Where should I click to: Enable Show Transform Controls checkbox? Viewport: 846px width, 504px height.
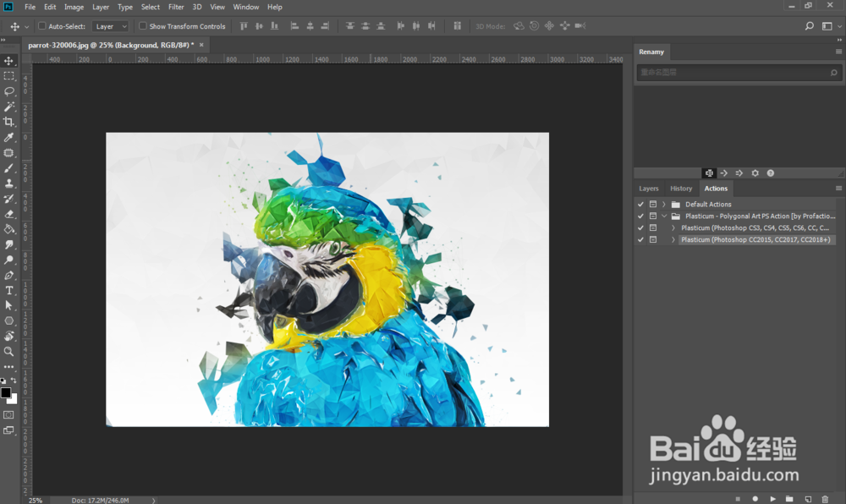point(143,26)
